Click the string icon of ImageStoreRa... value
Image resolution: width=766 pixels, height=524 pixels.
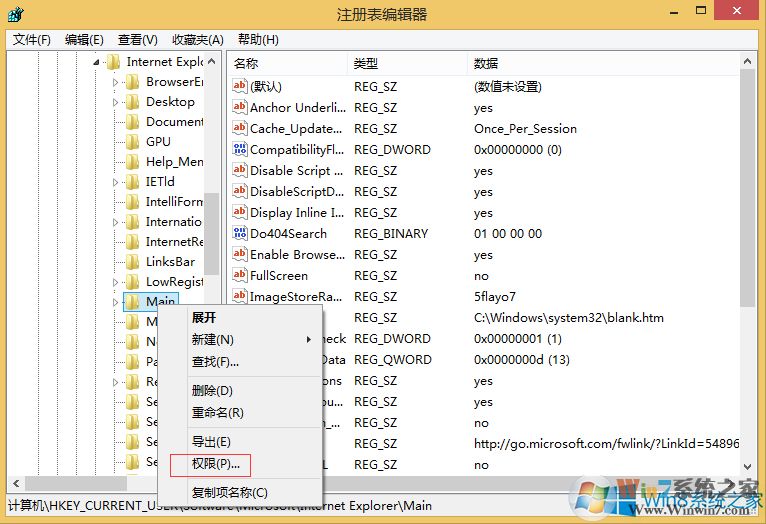(239, 296)
